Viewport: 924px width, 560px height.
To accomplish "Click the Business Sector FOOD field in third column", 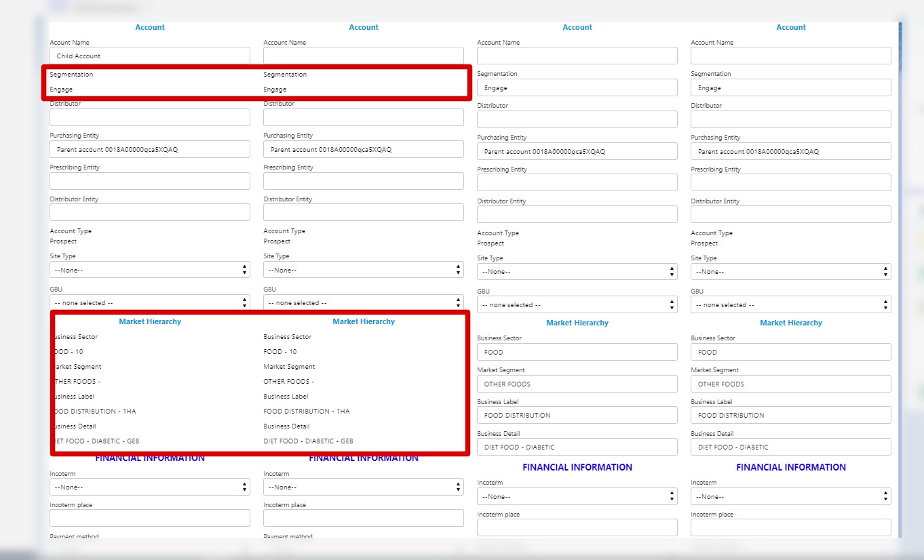I will pyautogui.click(x=577, y=352).
